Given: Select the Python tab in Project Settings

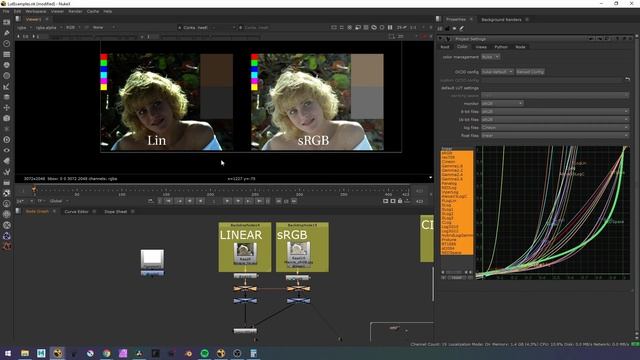Looking at the screenshot, I should pos(501,47).
